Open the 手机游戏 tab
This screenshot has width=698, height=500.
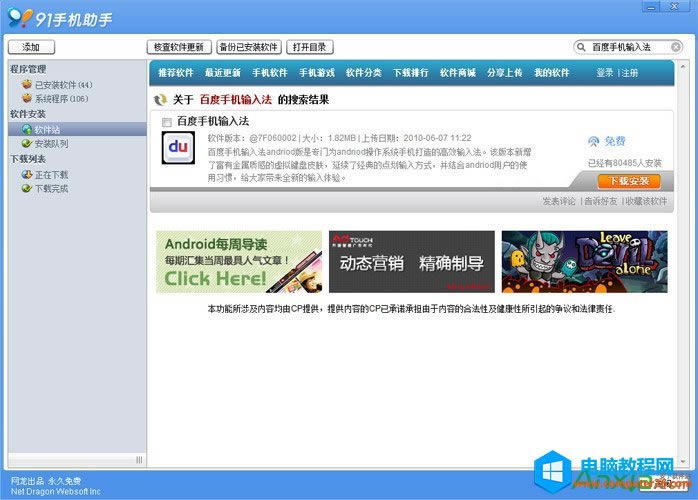(316, 73)
